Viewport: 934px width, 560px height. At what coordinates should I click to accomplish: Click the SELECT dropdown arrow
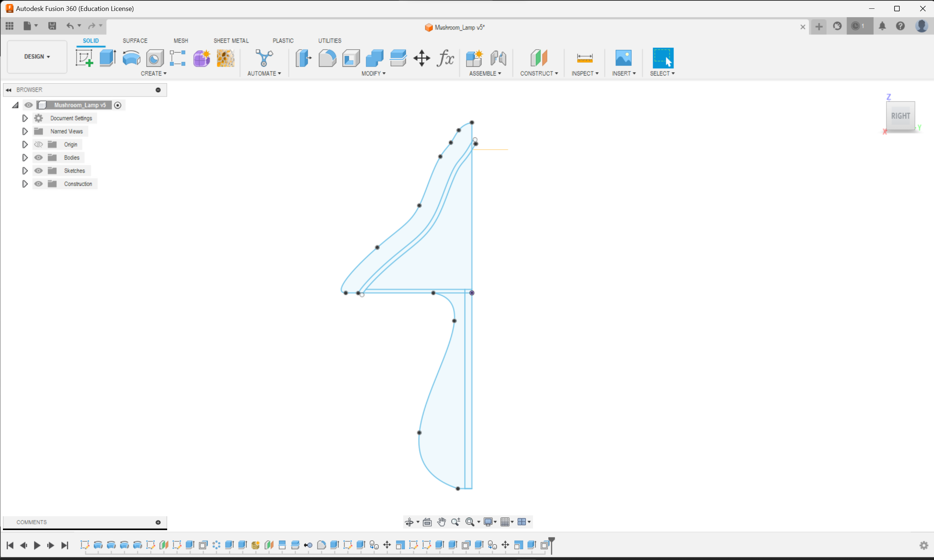(x=672, y=73)
